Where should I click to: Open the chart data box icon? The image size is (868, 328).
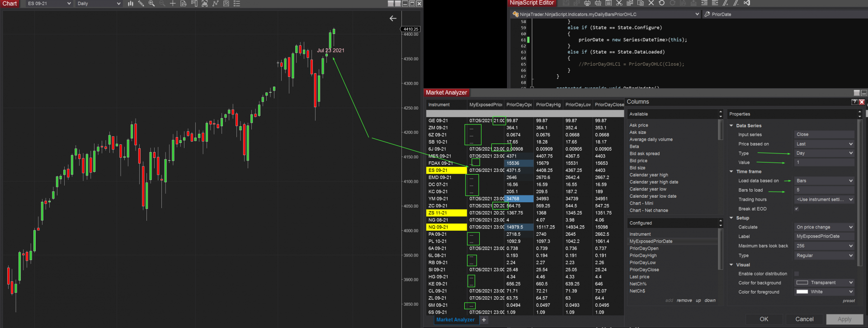pyautogui.click(x=184, y=4)
